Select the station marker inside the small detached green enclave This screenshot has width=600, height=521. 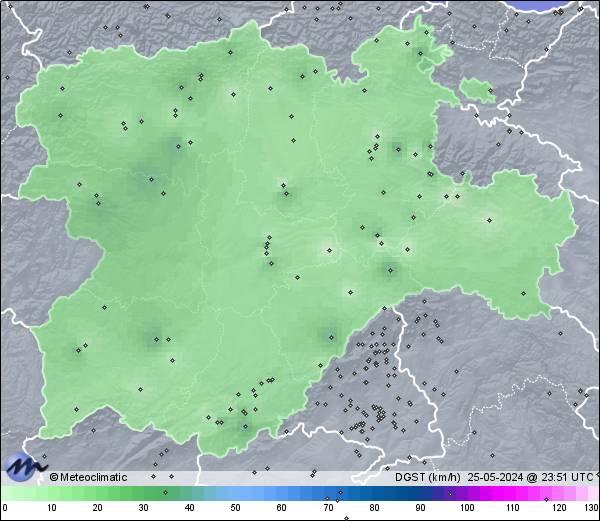click(x=491, y=91)
